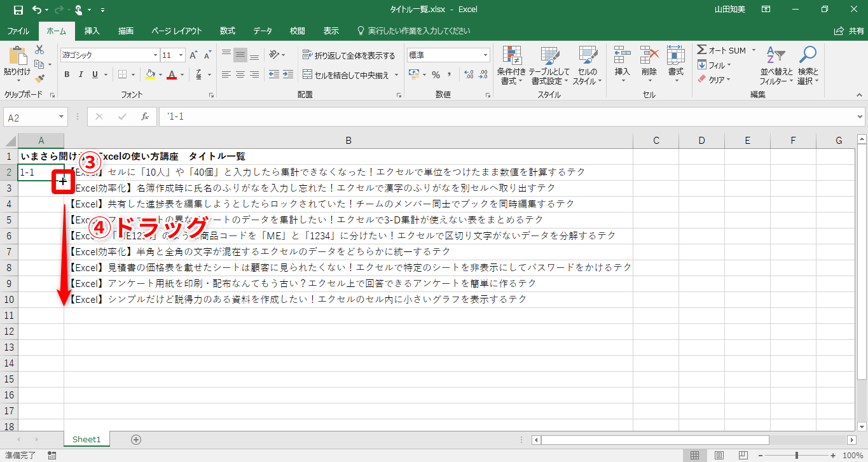Activate the Format Painter brush
Screen dimensions: 868x462
tap(39, 79)
